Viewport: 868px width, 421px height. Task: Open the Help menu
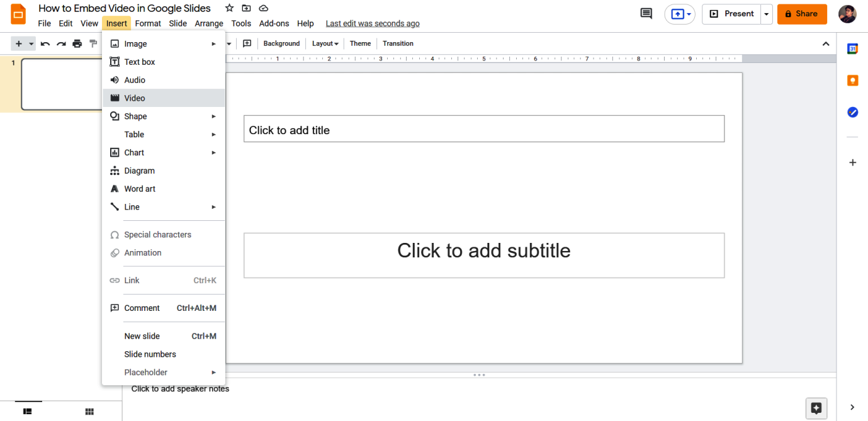point(305,23)
